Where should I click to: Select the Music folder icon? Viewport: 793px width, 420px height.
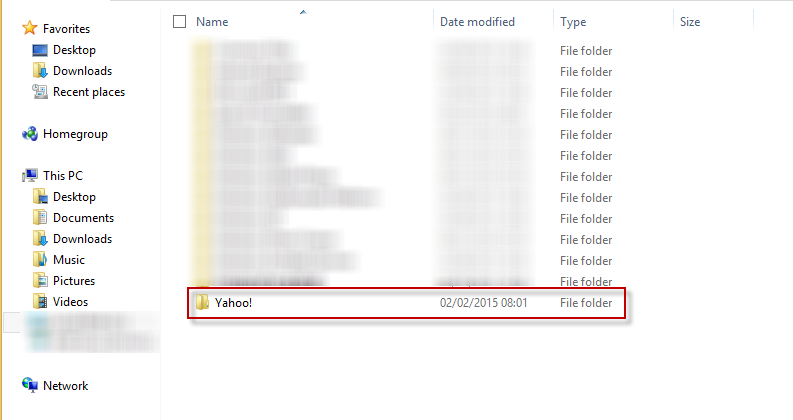pyautogui.click(x=40, y=260)
